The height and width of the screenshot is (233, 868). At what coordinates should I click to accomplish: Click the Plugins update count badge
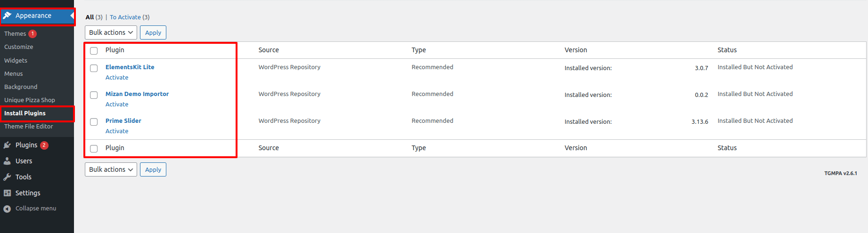click(44, 145)
